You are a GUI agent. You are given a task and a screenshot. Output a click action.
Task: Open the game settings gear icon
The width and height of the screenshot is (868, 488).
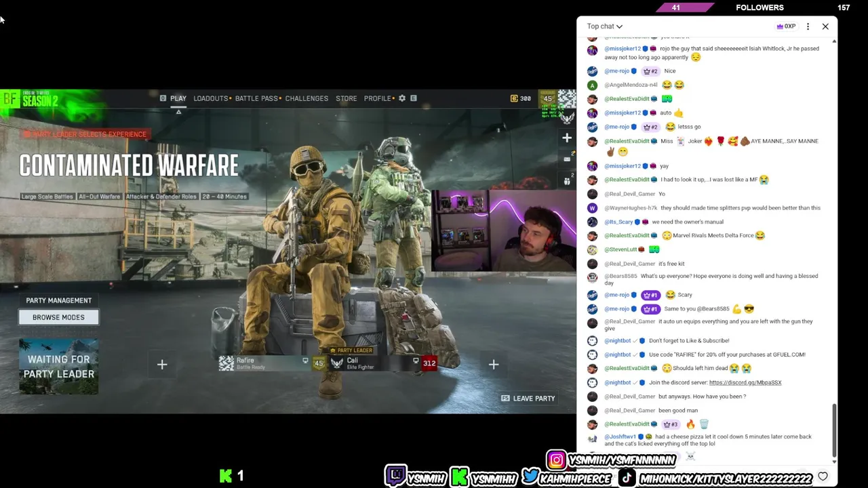click(x=402, y=98)
